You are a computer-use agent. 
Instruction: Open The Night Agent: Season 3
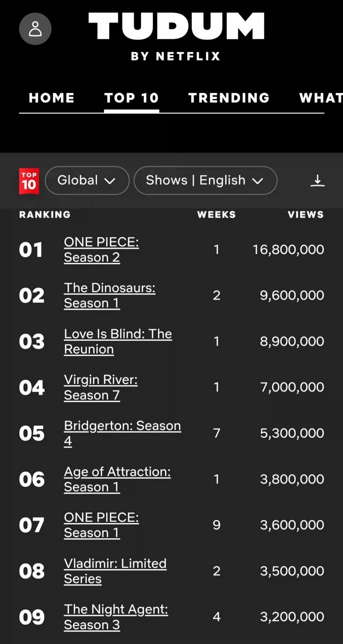[x=116, y=617]
